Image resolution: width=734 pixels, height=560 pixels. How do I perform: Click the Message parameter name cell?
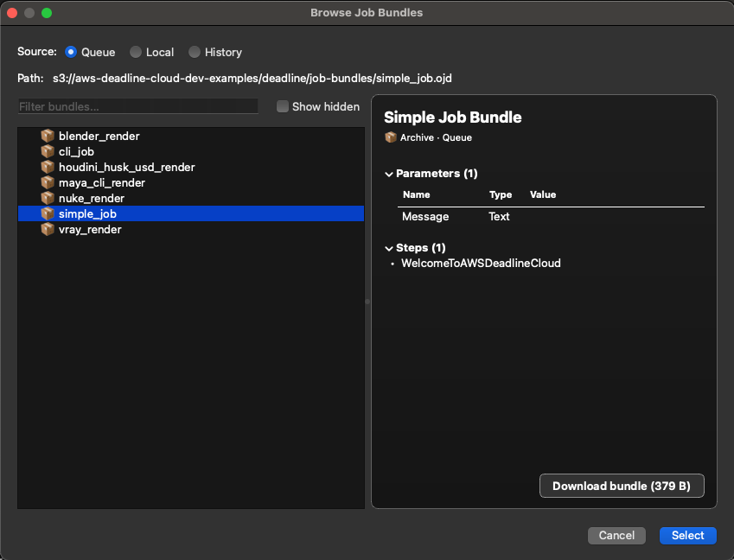[x=425, y=217]
